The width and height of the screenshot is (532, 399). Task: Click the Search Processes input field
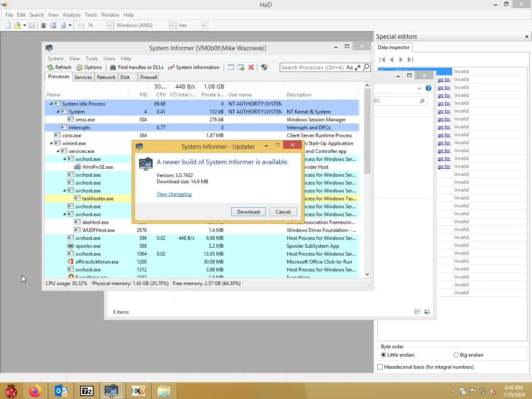313,67
